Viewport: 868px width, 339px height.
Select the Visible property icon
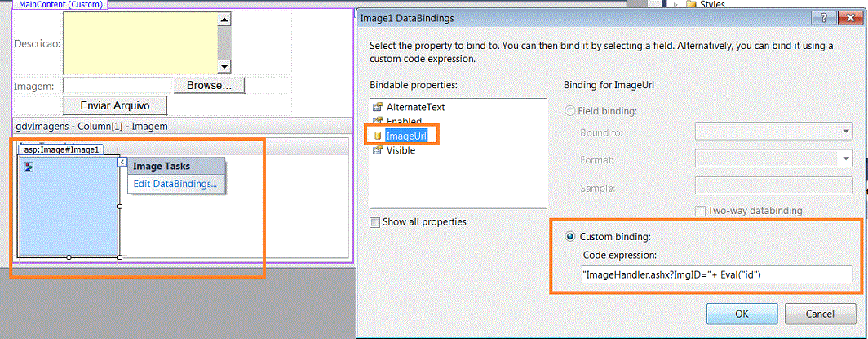tap(378, 150)
